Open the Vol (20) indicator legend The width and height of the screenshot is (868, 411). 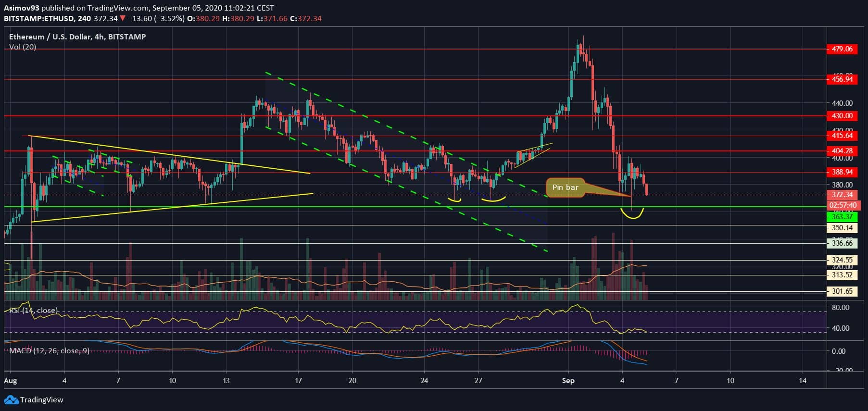23,47
